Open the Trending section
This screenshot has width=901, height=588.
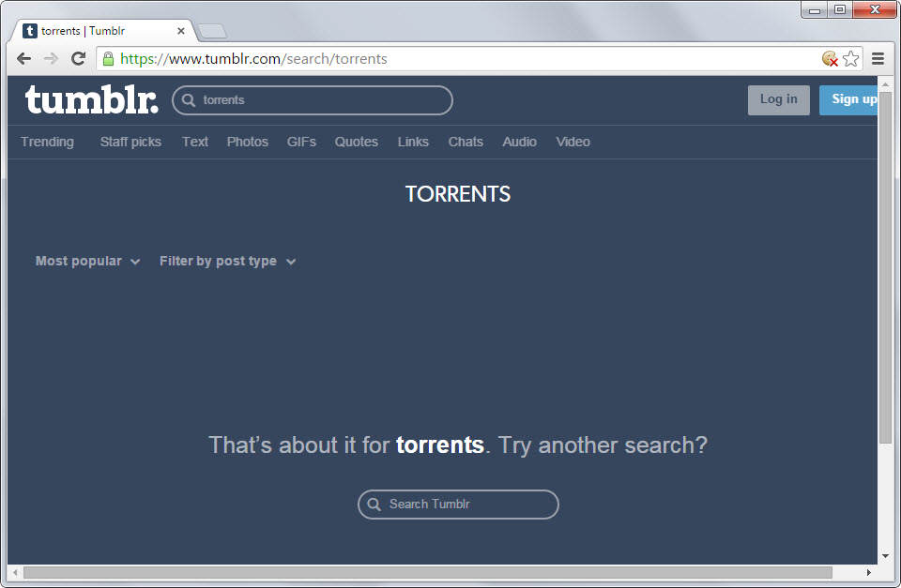[47, 142]
